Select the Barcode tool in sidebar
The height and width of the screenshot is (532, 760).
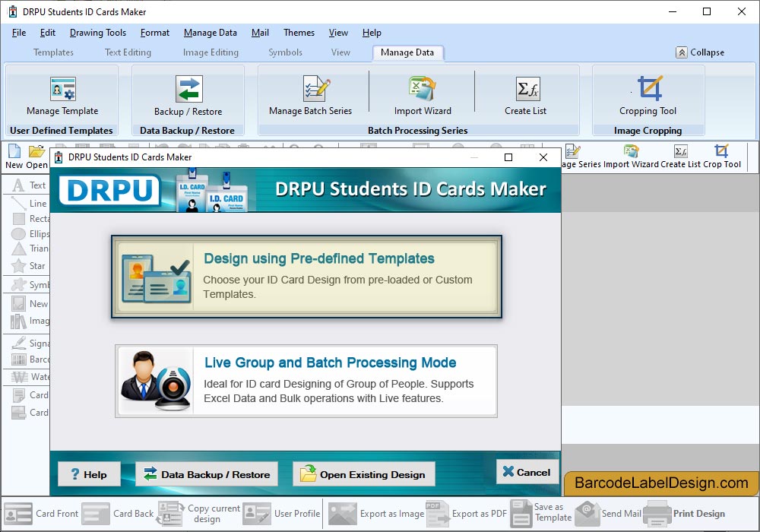coord(30,359)
